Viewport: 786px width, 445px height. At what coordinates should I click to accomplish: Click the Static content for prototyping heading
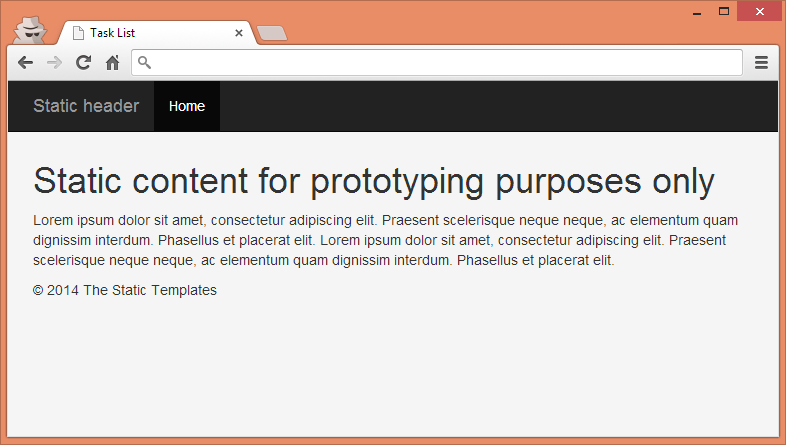click(x=373, y=181)
